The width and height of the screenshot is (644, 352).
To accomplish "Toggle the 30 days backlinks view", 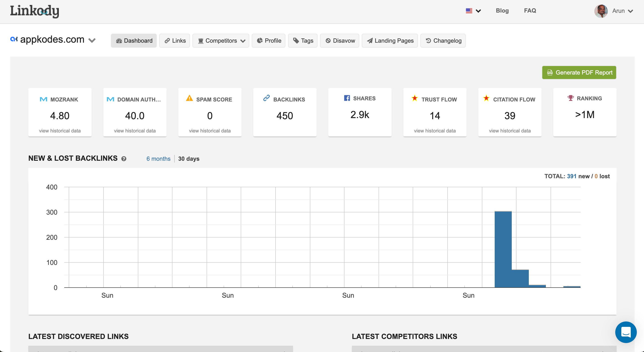I will pos(189,159).
